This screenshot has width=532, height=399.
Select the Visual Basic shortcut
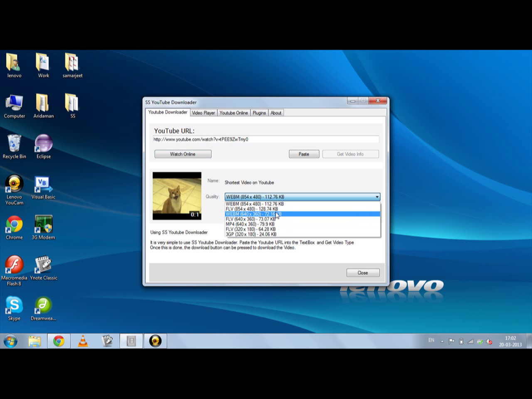tap(43, 187)
